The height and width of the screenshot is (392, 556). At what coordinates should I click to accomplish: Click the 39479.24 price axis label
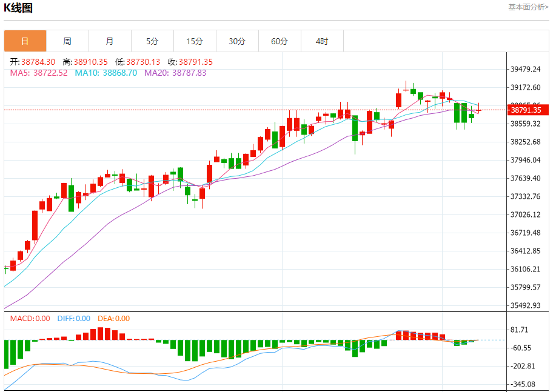[526, 69]
